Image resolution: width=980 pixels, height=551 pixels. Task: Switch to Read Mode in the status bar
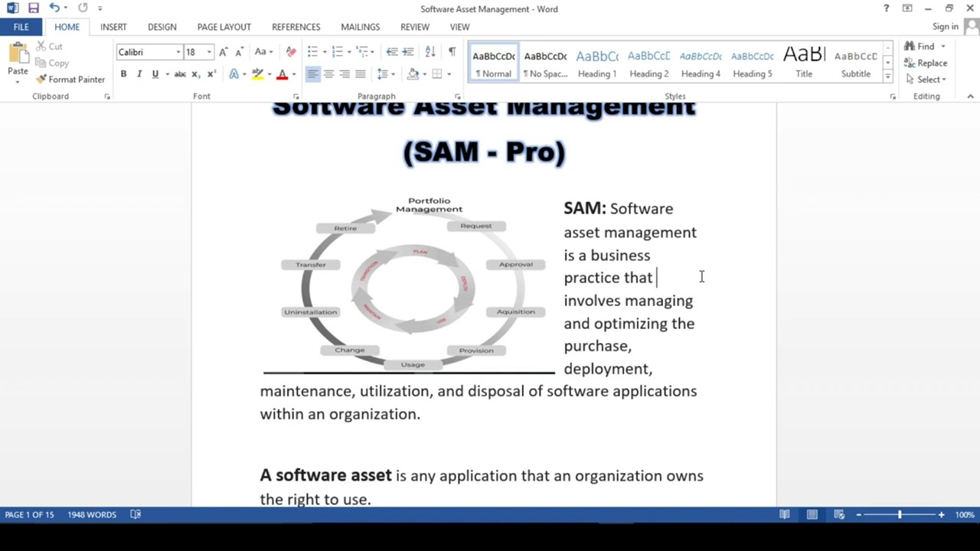pyautogui.click(x=785, y=514)
